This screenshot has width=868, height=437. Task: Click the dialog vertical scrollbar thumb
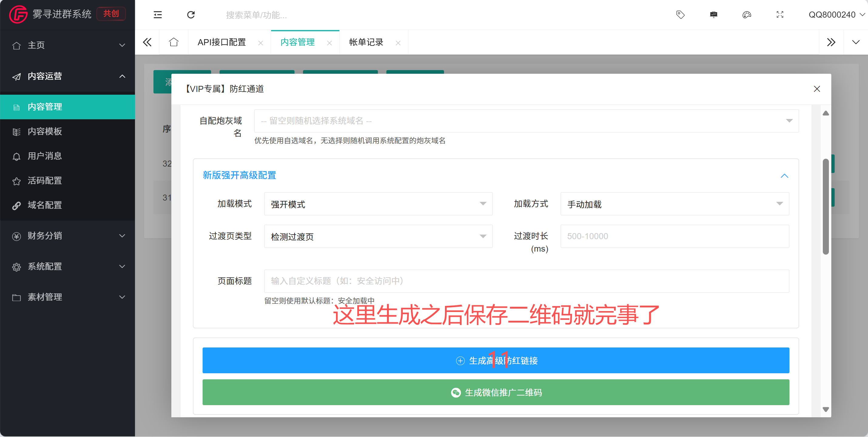826,206
